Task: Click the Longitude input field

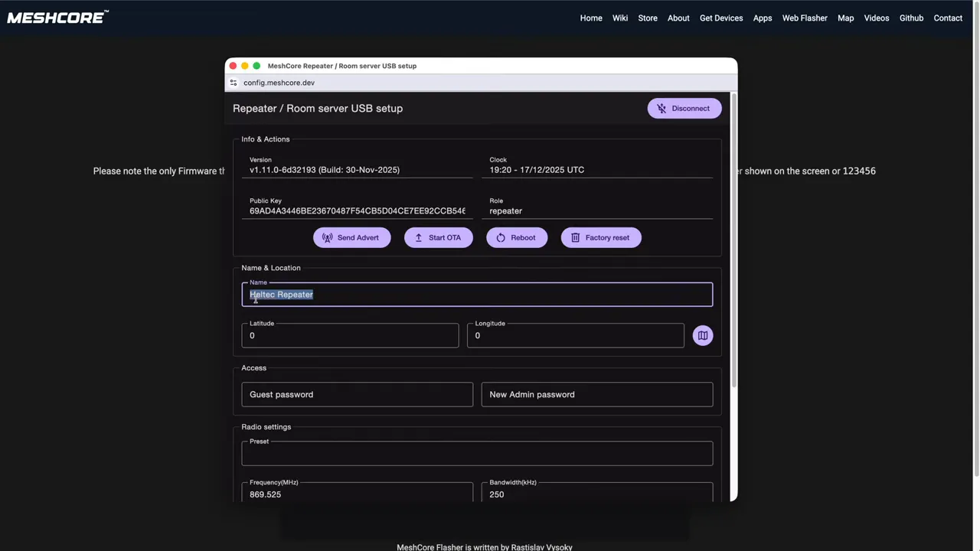Action: [x=576, y=335]
